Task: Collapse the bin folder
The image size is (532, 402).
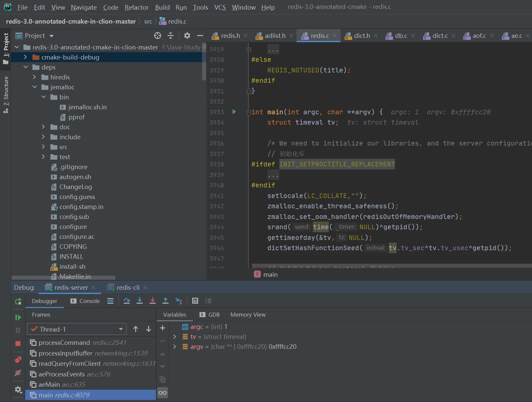Action: [44, 97]
